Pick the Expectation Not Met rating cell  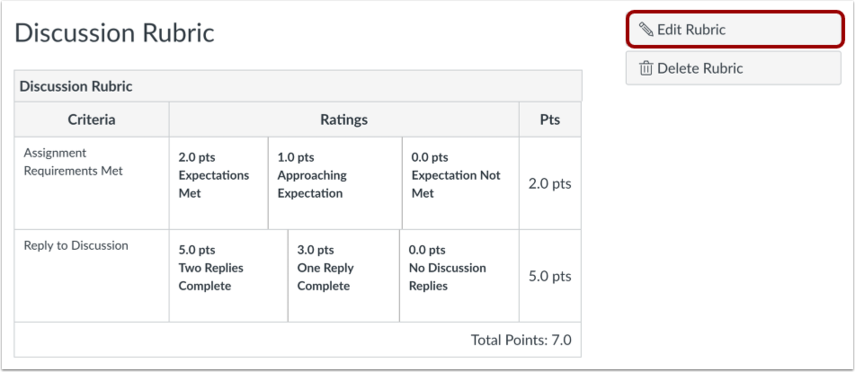pos(461,183)
